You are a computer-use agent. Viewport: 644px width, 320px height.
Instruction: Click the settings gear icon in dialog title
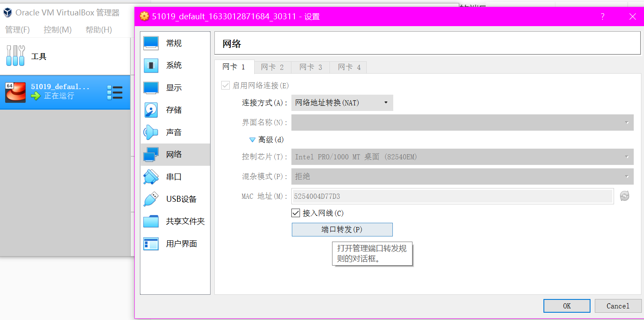[145, 16]
